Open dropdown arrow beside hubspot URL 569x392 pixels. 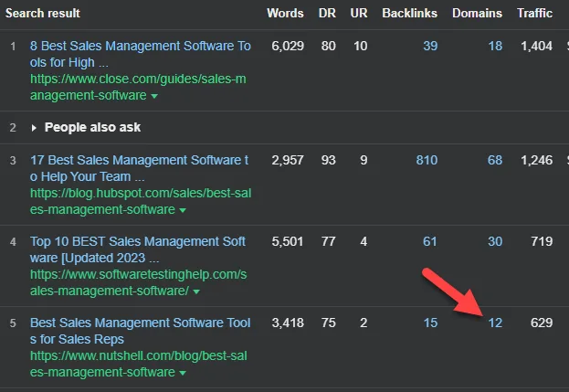[x=183, y=210]
